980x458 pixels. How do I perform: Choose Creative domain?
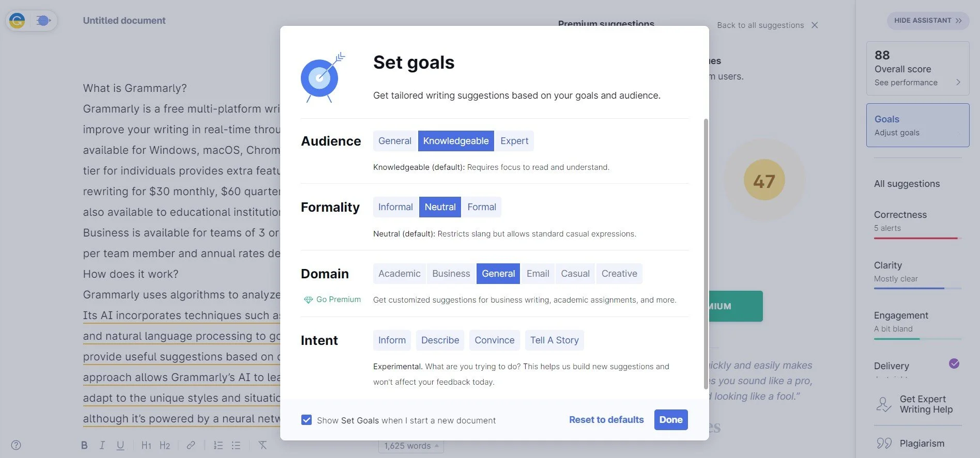tap(619, 274)
